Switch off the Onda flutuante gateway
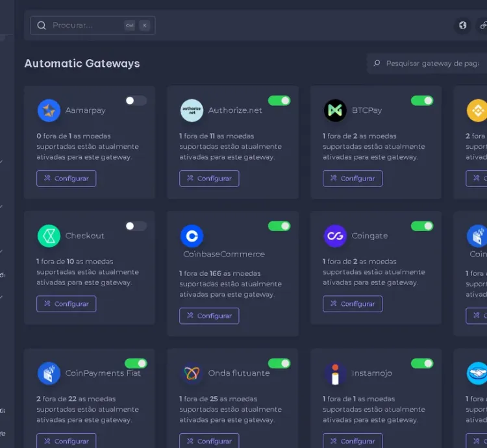Viewport: 487px width, 448px height. [x=279, y=364]
